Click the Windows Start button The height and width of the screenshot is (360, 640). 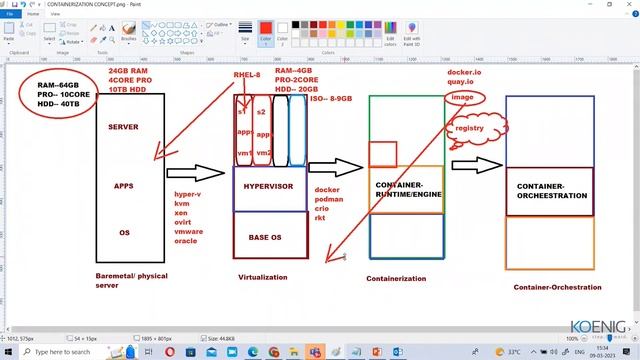(x=8, y=351)
